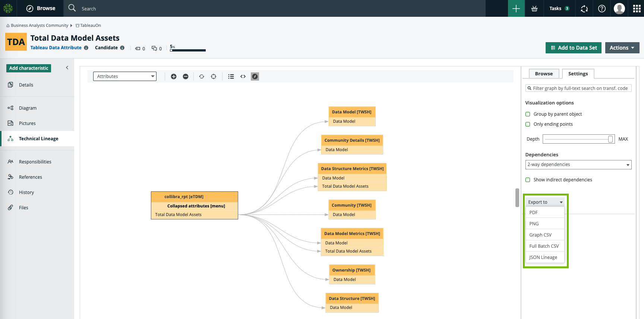644x319 pixels.
Task: Enable Group by parent object checkbox
Action: point(528,114)
